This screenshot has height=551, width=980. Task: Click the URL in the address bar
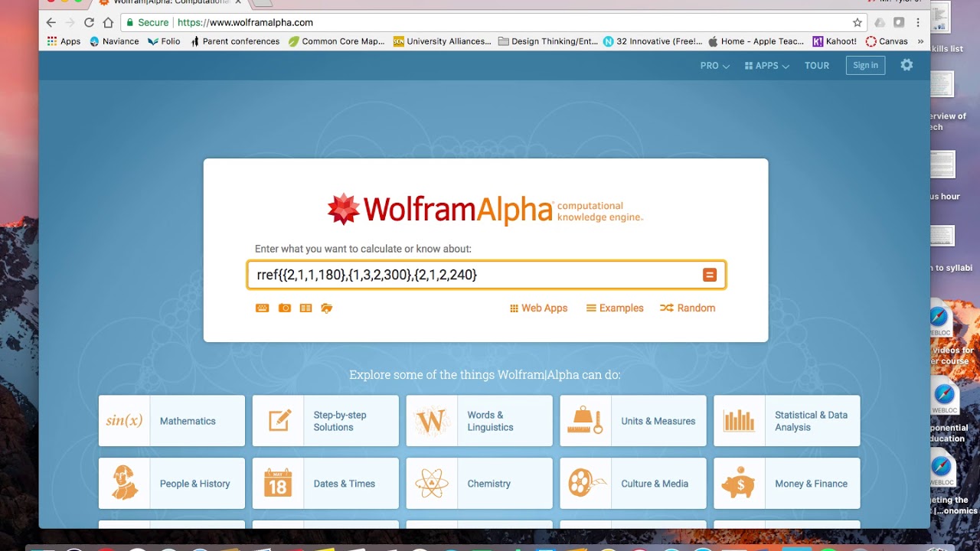pos(245,22)
